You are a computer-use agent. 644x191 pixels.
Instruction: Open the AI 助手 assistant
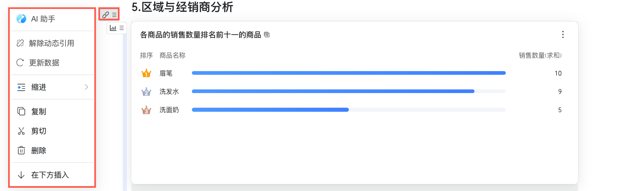pos(43,19)
